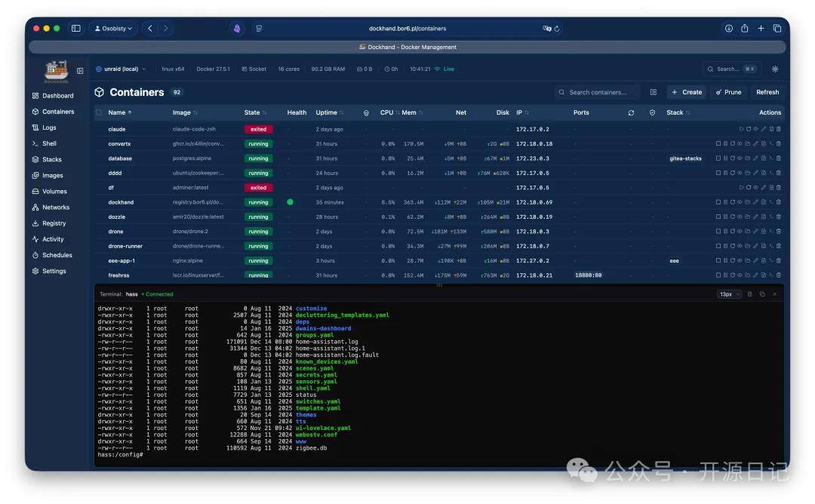
Task: Sort containers by Name column
Action: click(119, 112)
